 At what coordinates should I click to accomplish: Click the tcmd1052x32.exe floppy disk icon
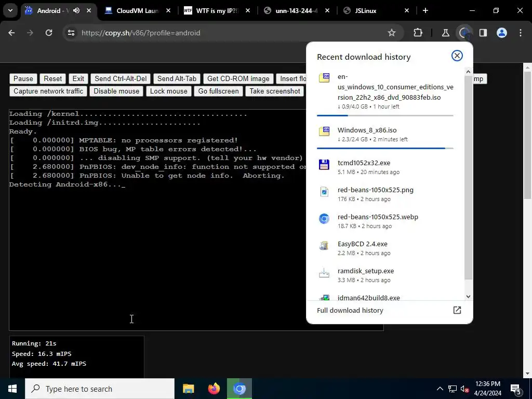(324, 165)
